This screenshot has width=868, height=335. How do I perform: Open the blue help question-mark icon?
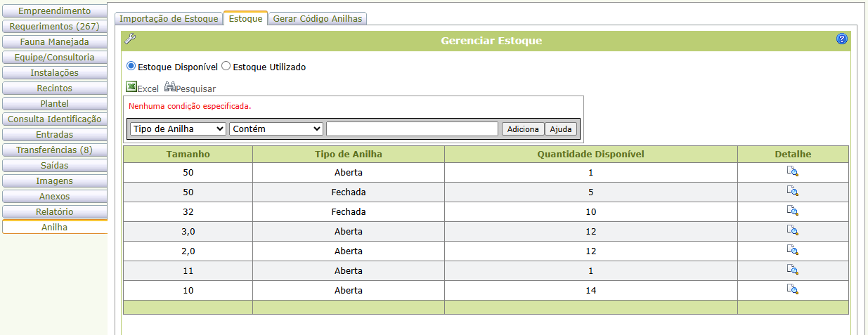coord(841,39)
